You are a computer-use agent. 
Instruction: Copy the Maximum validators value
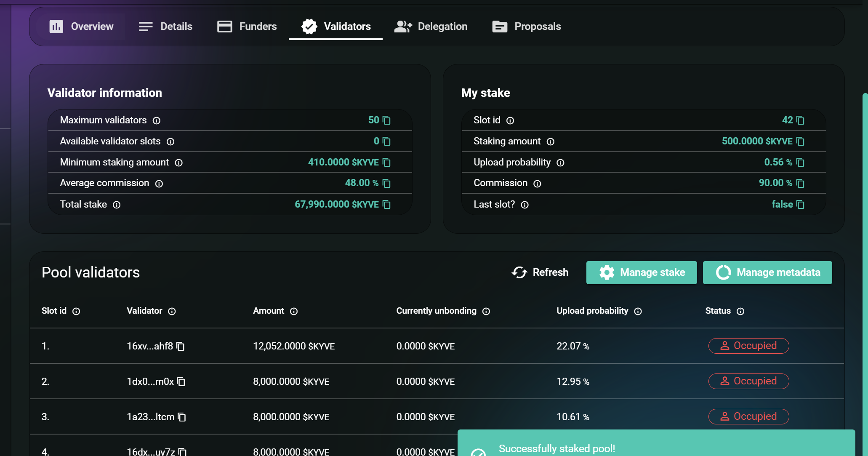[386, 120]
